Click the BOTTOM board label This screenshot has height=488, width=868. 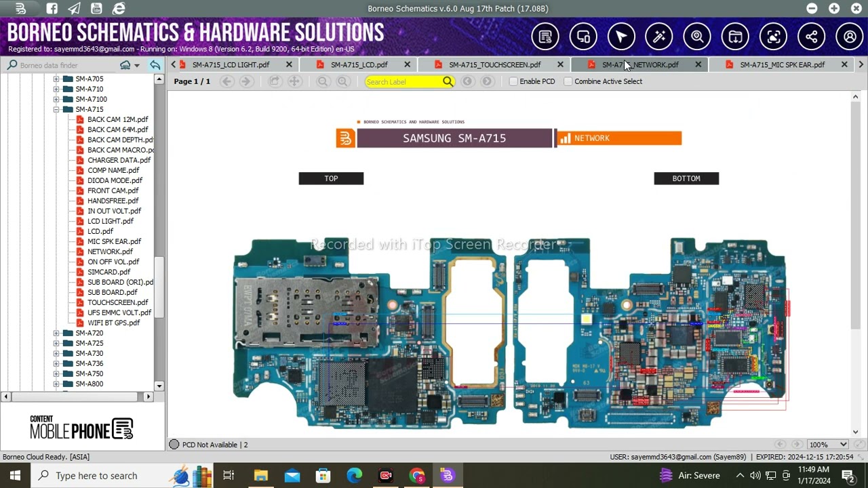[686, 178]
